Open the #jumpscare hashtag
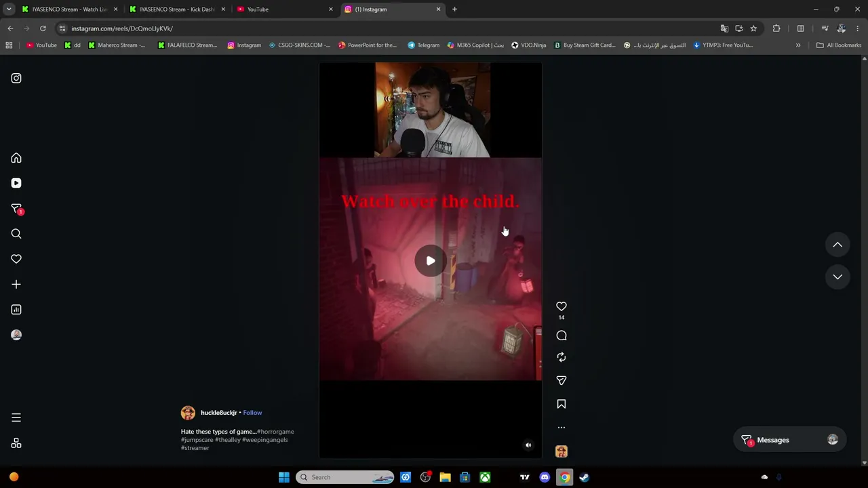The width and height of the screenshot is (868, 488). (197, 440)
